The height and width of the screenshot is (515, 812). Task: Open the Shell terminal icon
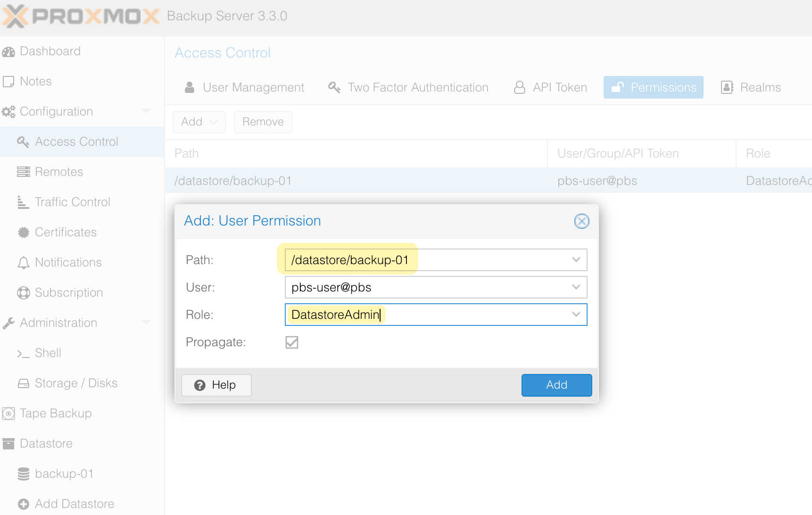pyautogui.click(x=25, y=353)
